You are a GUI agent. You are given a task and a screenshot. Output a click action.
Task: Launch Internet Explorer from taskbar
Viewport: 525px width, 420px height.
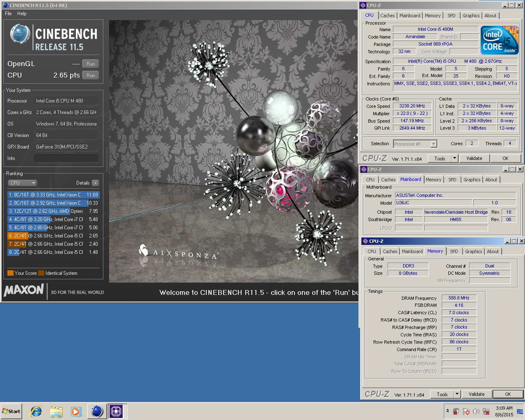36,411
